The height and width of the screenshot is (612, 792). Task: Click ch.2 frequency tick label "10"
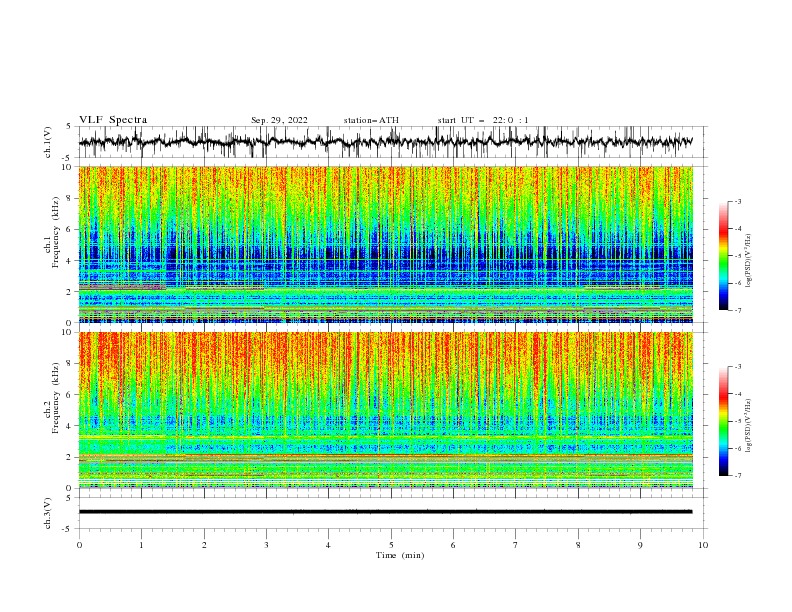(67, 332)
